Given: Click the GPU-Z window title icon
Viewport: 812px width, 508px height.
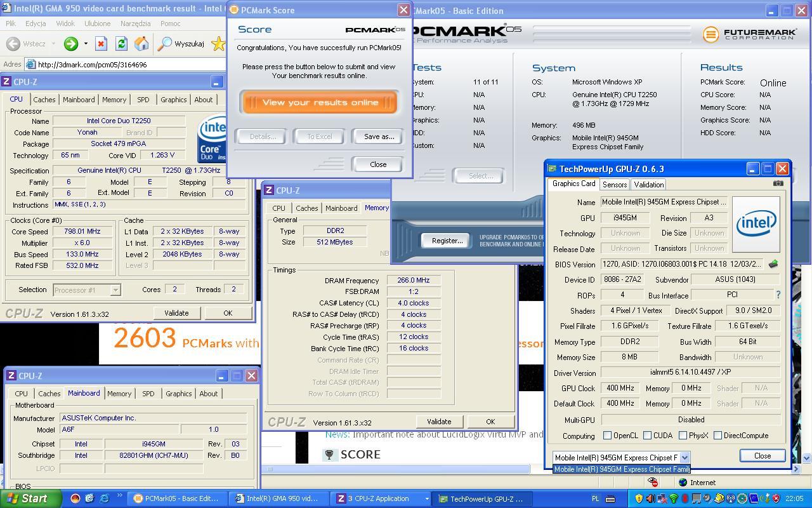Looking at the screenshot, I should (x=552, y=169).
